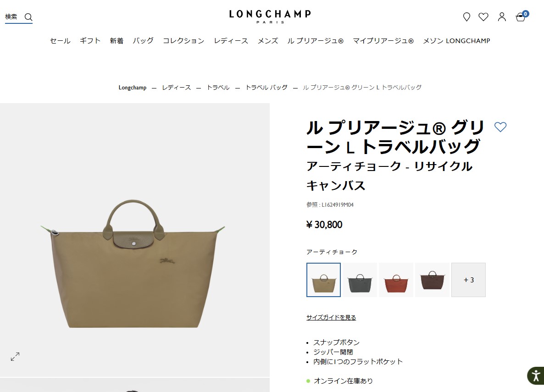Open the セール menu
This screenshot has width=544, height=392.
coord(60,41)
